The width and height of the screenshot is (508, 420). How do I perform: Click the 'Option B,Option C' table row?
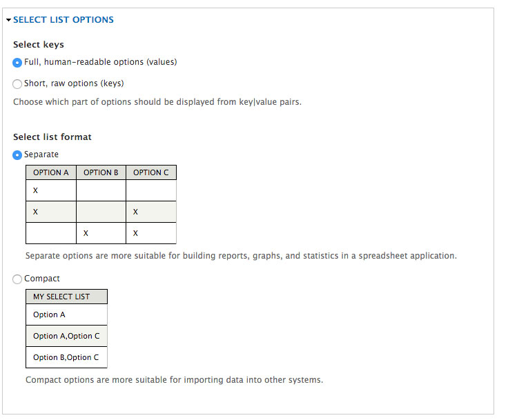[x=66, y=357]
